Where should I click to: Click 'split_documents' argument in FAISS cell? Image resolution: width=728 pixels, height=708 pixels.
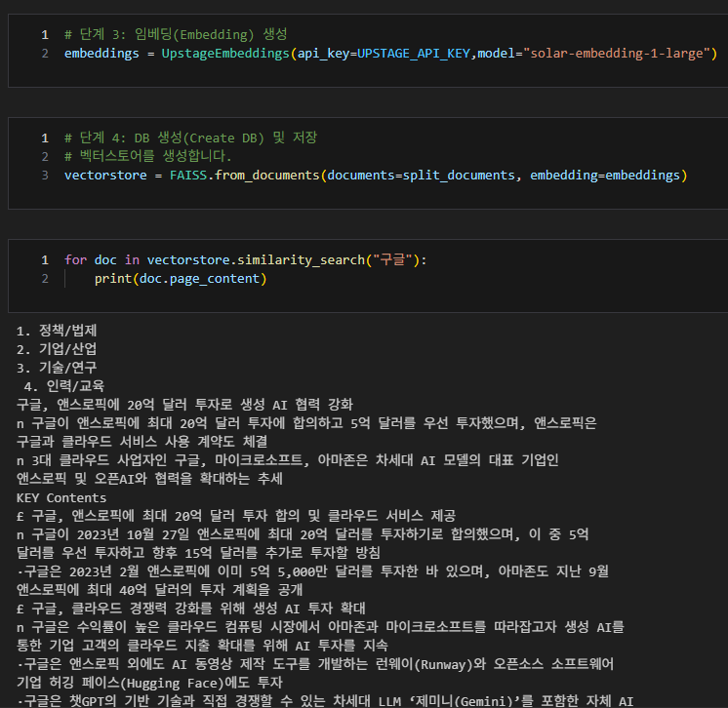click(459, 175)
